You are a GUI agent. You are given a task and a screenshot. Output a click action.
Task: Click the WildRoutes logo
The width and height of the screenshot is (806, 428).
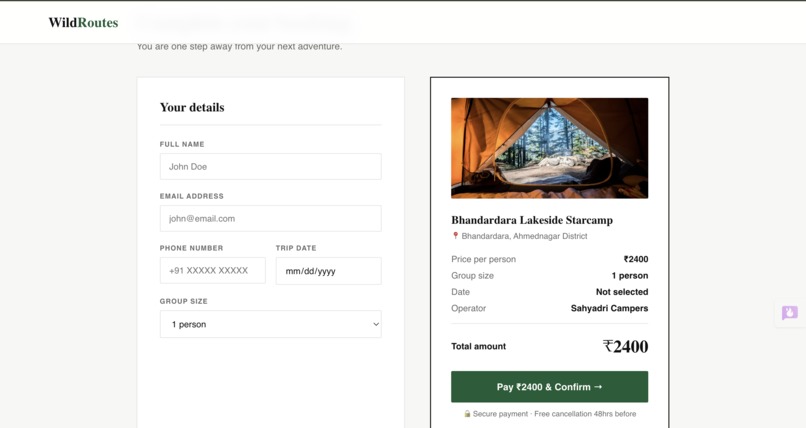[83, 23]
